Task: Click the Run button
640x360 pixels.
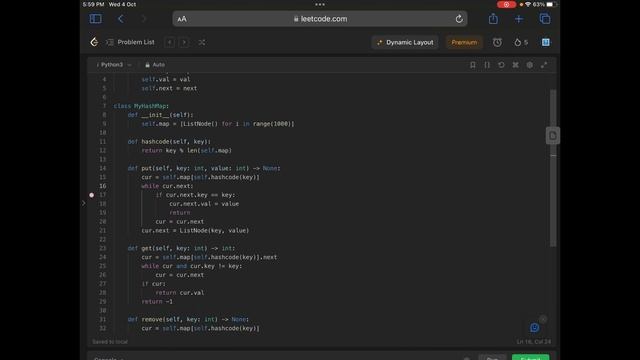Action: click(492, 358)
